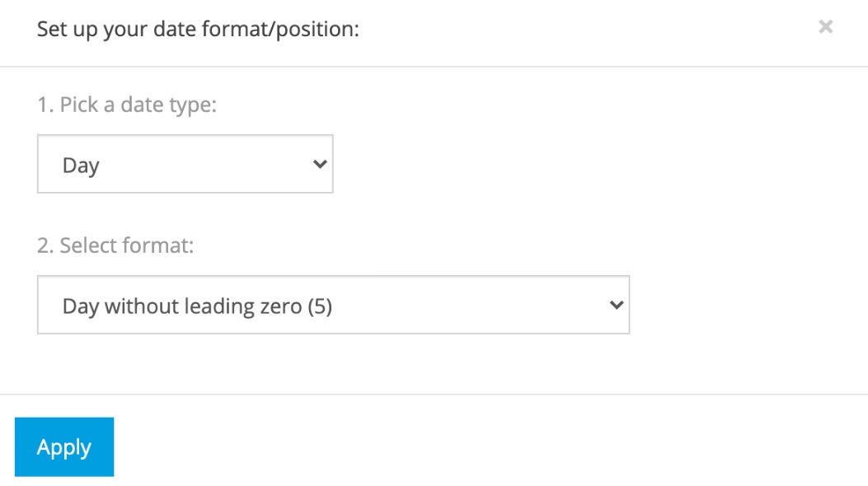Click the '2. Select format:' label
Viewport: 868px width, 486px height.
pos(115,245)
